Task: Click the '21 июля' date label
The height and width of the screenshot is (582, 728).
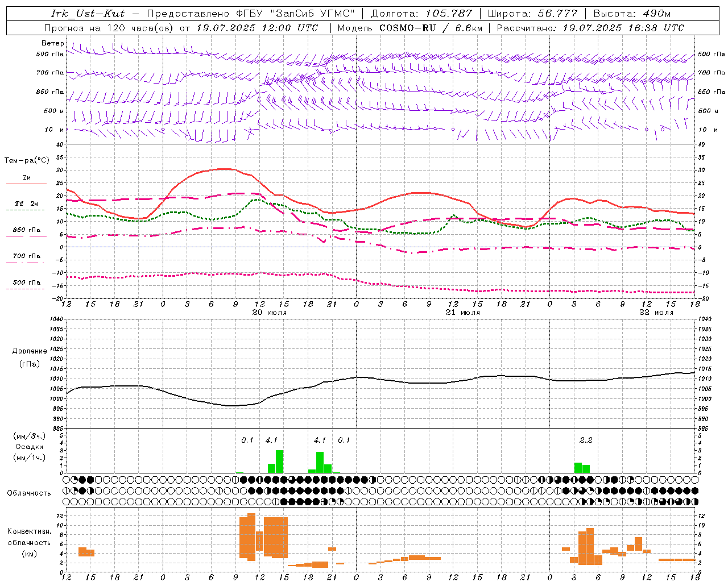Action: 463,312
